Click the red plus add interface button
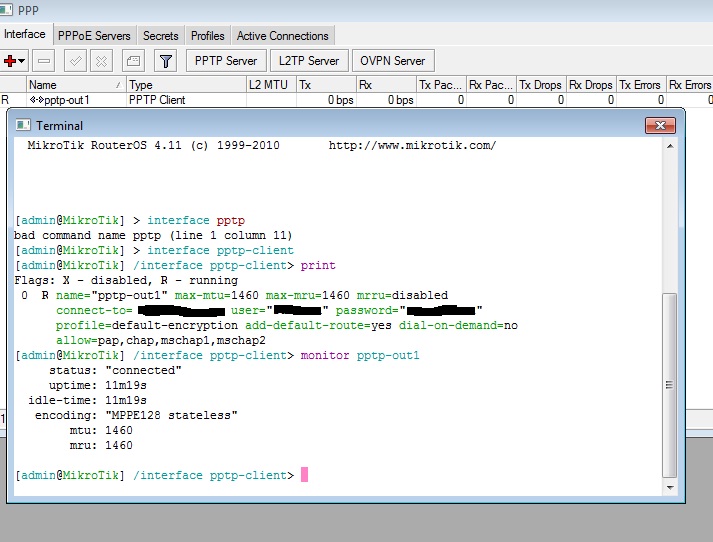Screen dimensions: 713x542 click(x=10, y=60)
